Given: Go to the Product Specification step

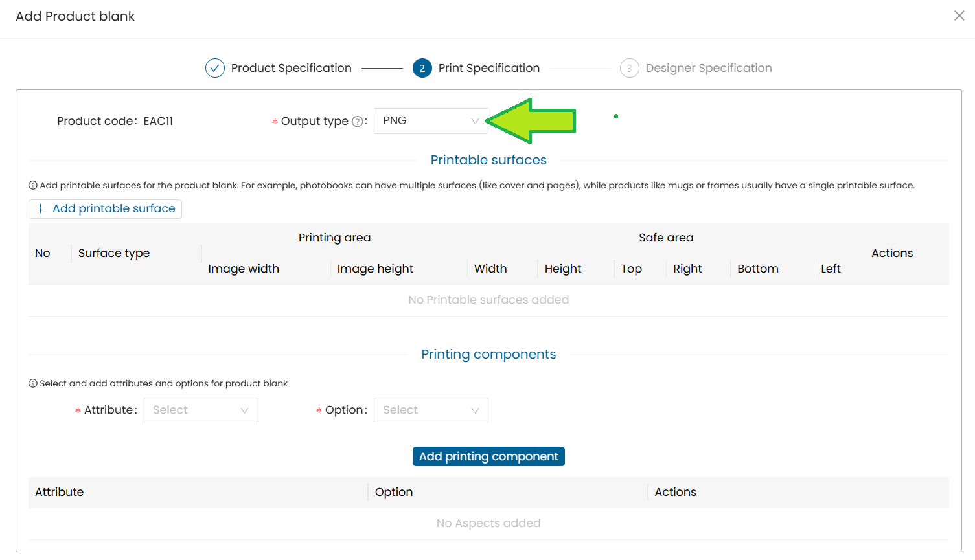Looking at the screenshot, I should (291, 68).
